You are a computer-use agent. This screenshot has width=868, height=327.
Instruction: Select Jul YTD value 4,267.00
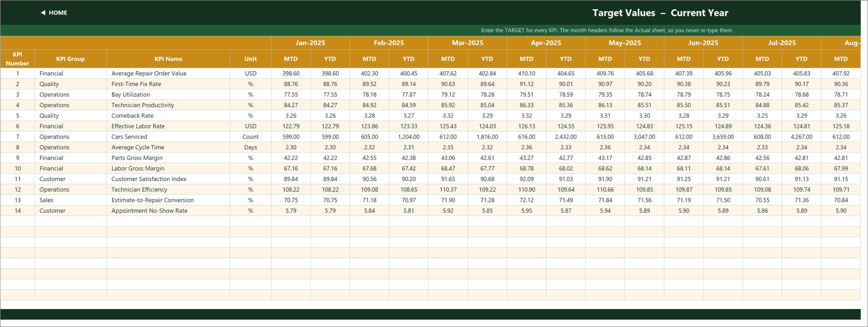click(x=802, y=137)
